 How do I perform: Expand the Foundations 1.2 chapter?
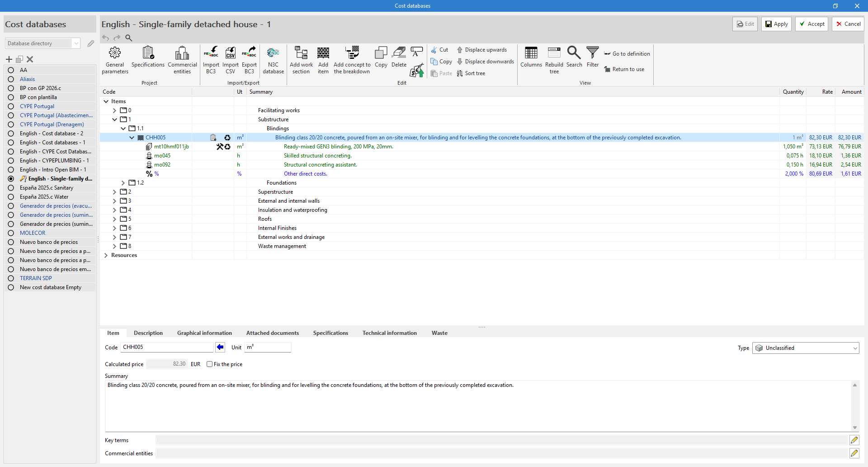coord(123,183)
